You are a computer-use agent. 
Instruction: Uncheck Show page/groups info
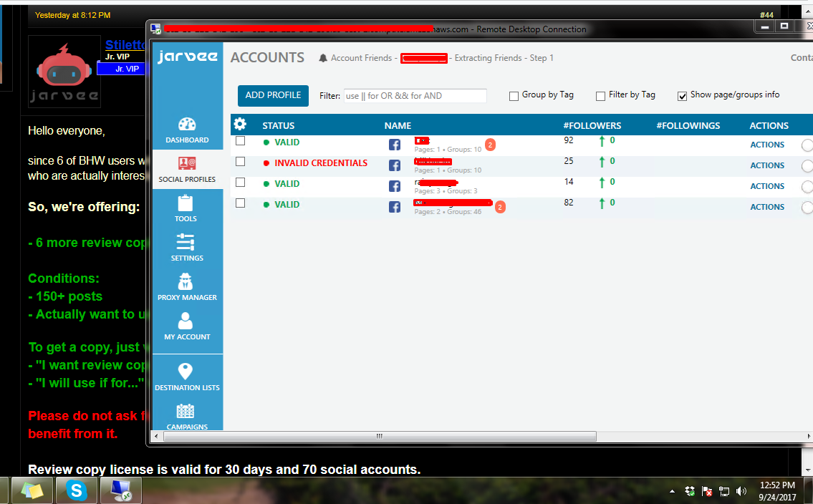tap(683, 96)
